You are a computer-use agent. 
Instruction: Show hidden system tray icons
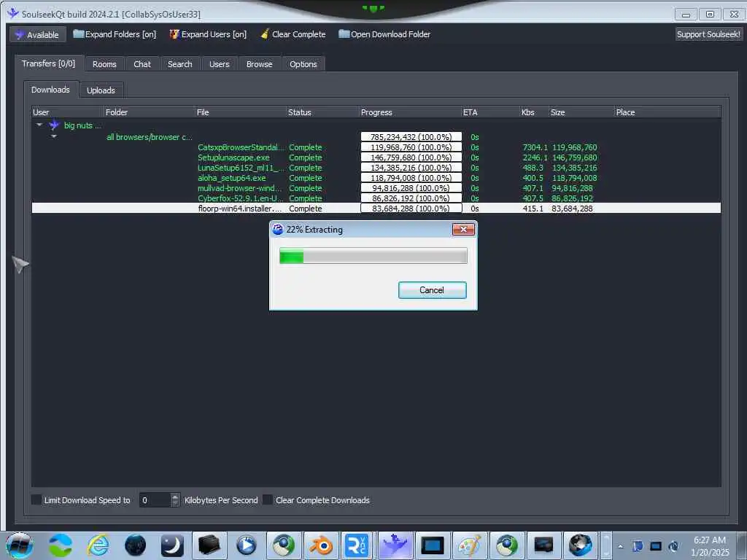tap(620, 547)
